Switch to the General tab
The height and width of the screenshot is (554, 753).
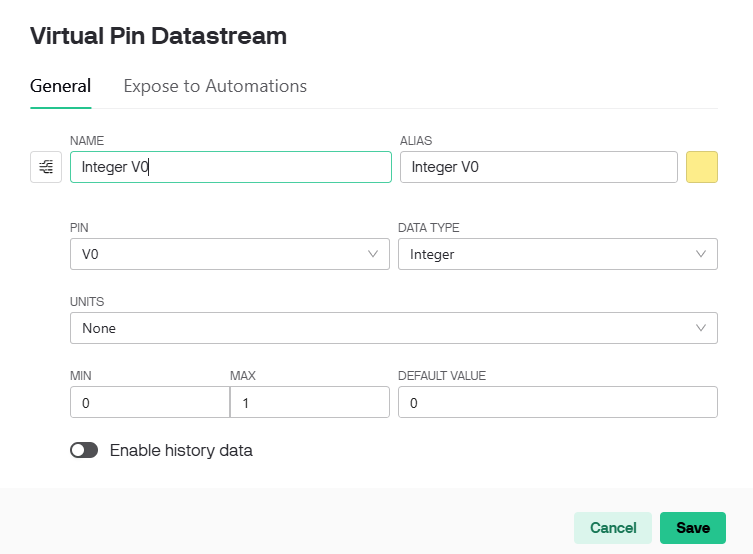[x=60, y=86]
